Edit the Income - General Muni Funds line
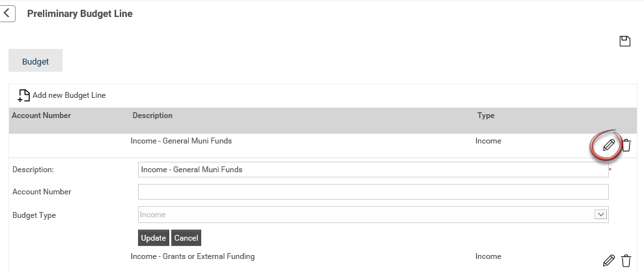Viewport: 644px width, 272px height. [609, 145]
